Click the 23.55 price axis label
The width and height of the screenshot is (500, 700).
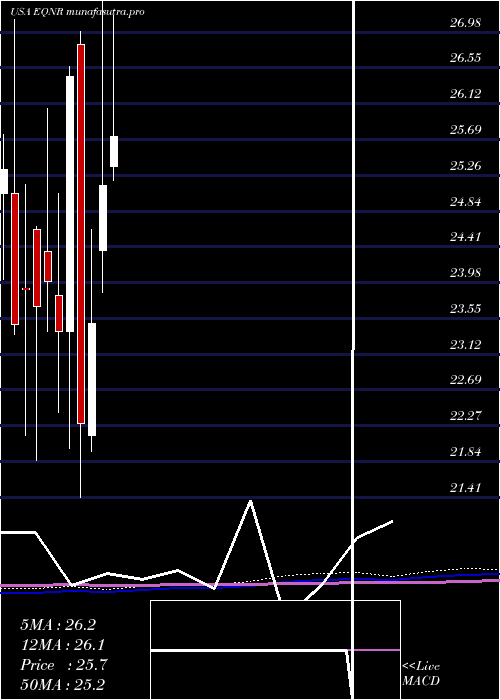[x=465, y=308]
